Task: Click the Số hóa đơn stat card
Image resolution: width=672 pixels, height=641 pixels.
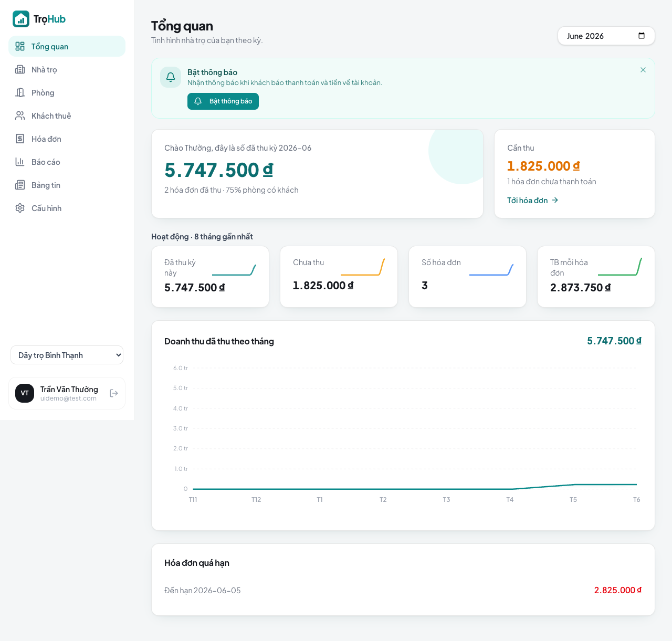Action: 467,277
